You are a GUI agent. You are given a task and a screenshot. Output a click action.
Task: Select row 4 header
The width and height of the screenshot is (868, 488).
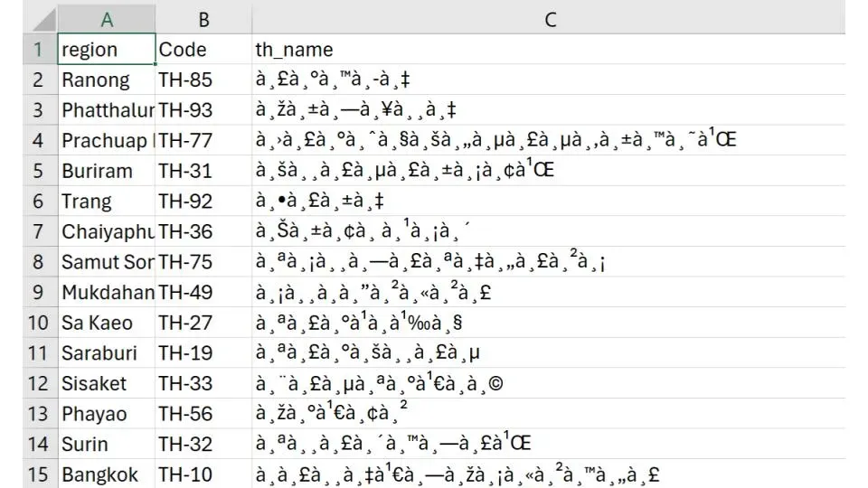click(x=40, y=141)
